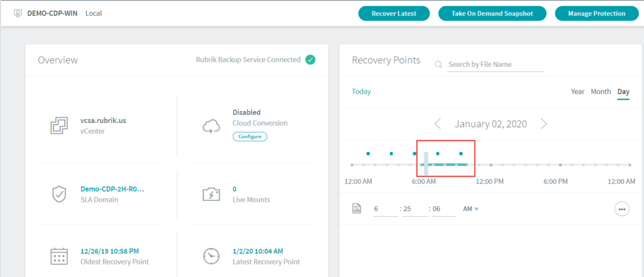Click the DEMO-CDP-WIN title
This screenshot has height=277, width=644.
tap(52, 13)
